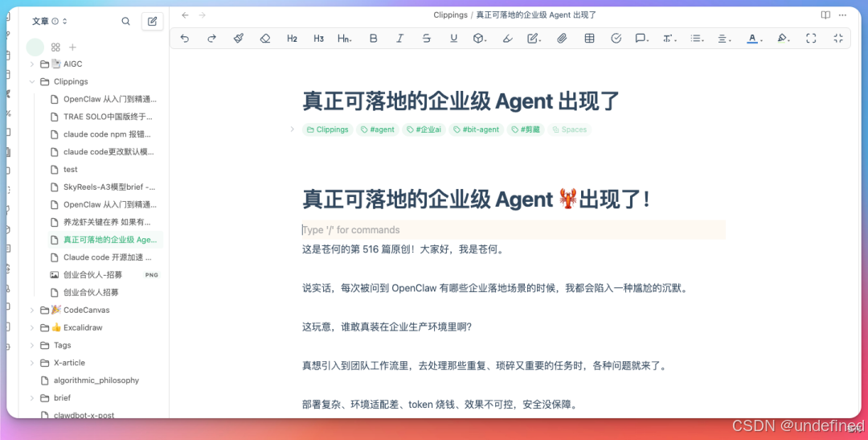Click the plus icon in sidebar
The height and width of the screenshot is (440, 868).
[x=72, y=47]
